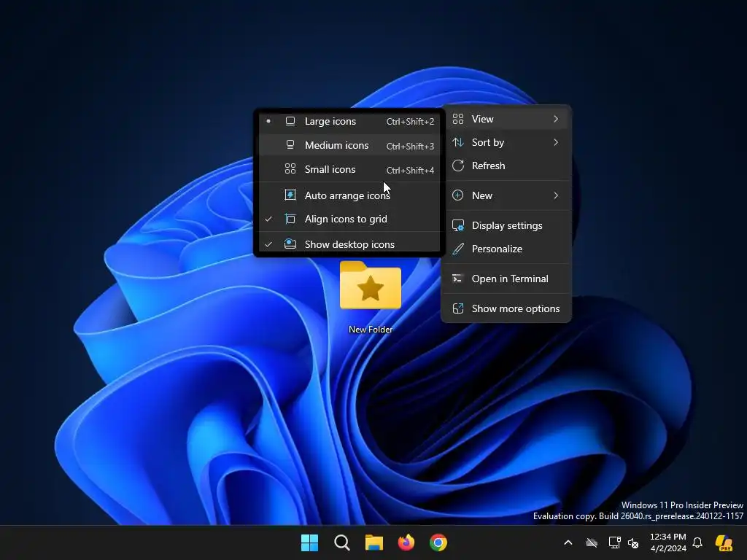Open clock and date 12:34 PM

point(668,542)
